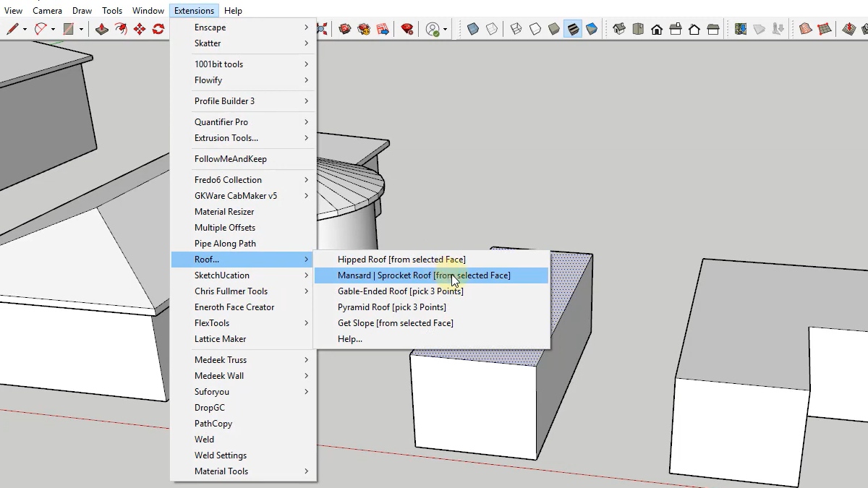Choose Pyramid Roof pick 3 Points

click(431, 307)
